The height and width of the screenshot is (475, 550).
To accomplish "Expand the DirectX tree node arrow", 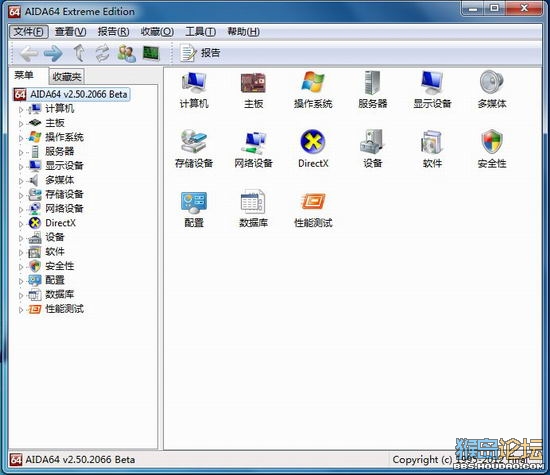I will (21, 224).
